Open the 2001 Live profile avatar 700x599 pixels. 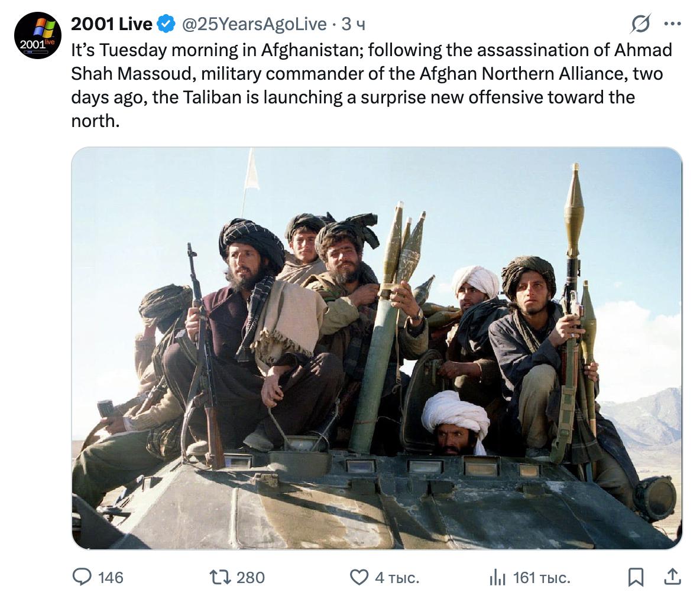click(37, 35)
